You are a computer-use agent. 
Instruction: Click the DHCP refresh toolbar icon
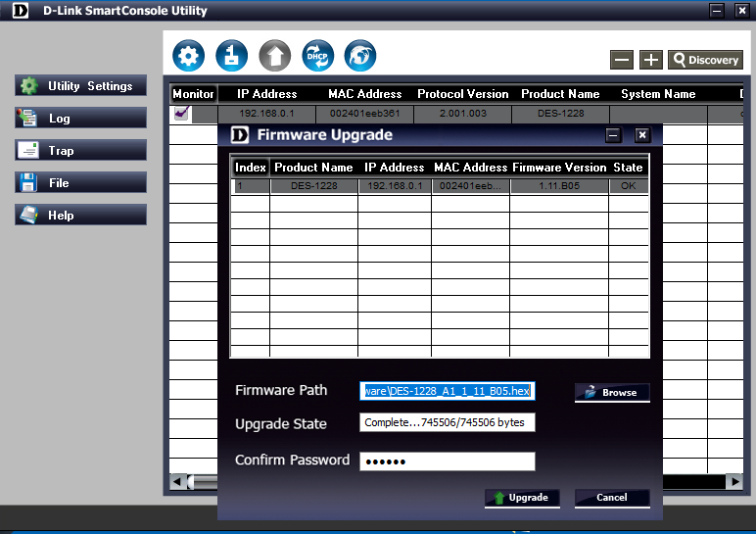click(x=317, y=56)
